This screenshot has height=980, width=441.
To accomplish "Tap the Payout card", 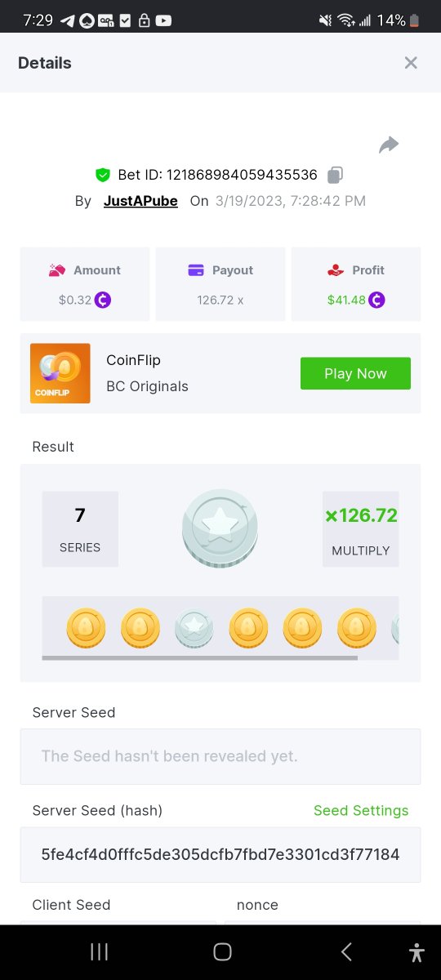I will 220,284.
